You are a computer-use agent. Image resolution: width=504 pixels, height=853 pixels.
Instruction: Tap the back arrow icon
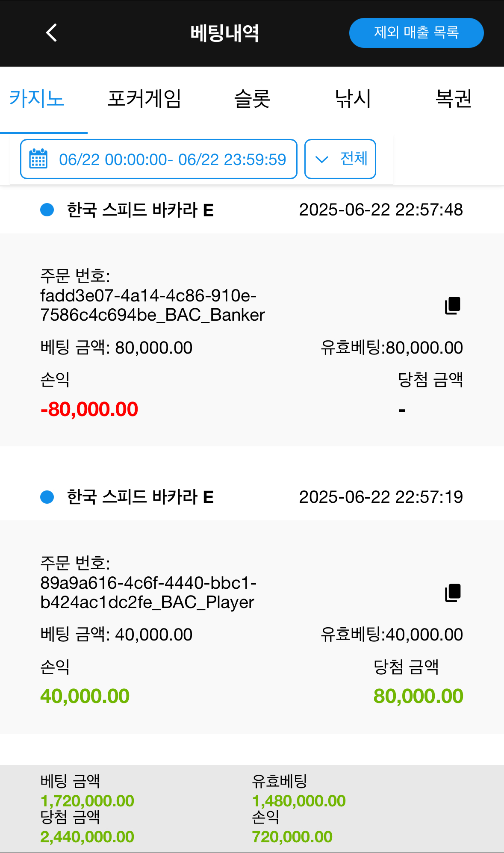pyautogui.click(x=52, y=32)
